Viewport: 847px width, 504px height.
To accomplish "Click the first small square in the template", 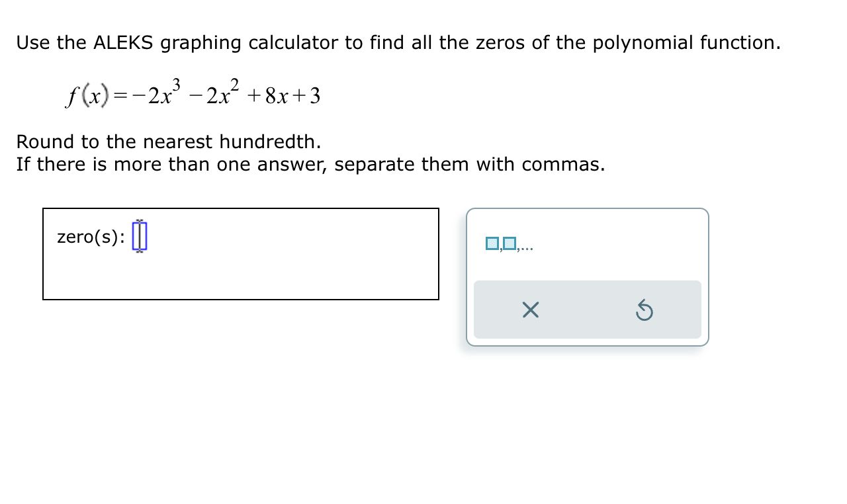I will 492,245.
